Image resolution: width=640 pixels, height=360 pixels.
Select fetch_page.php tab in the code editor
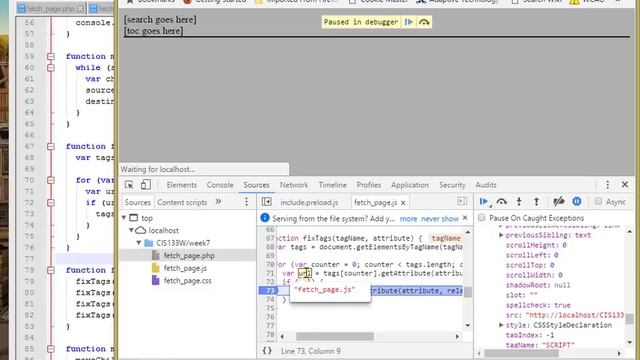pyautogui.click(x=51, y=8)
